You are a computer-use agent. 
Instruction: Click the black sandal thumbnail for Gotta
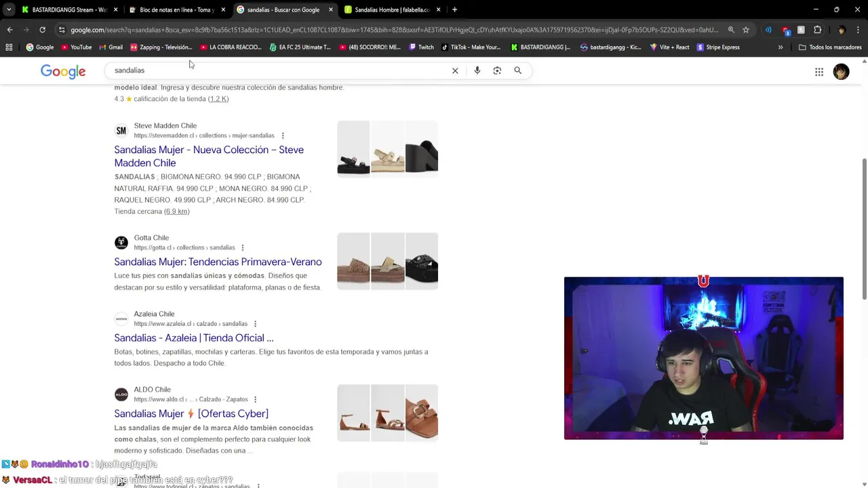coord(422,261)
